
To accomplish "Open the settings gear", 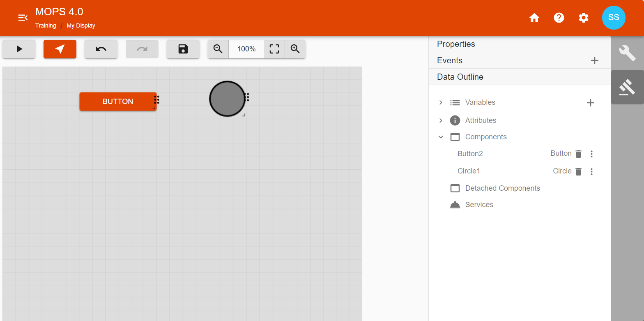I will click(x=584, y=18).
